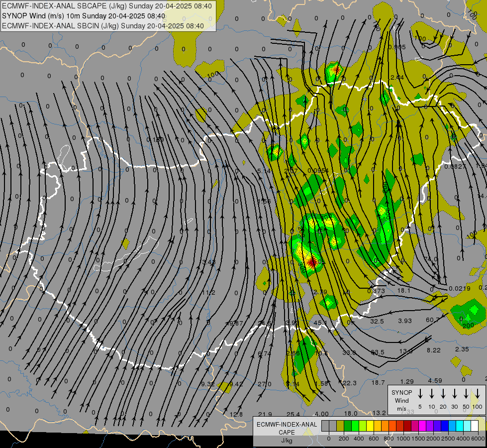Click the 9.32 value on the map
Viewport: 487px width, 448px height.
[x=207, y=384]
